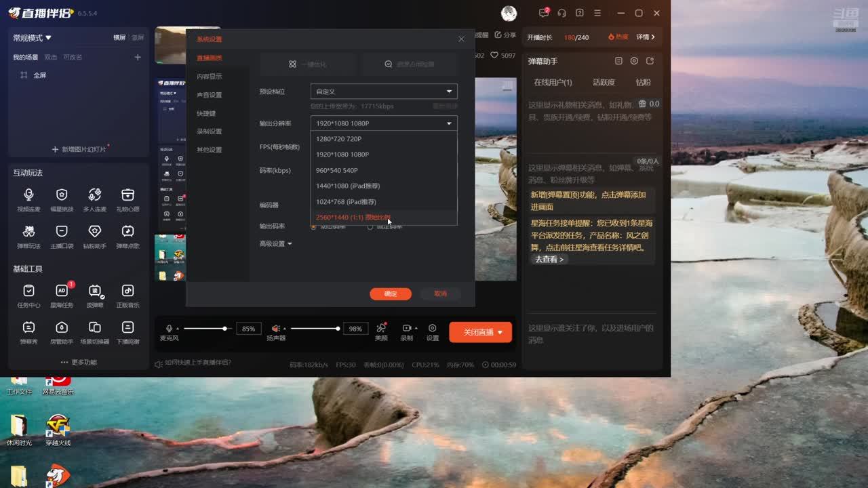Switch to 在线用户(1) tab
Image resolution: width=868 pixels, height=488 pixels.
(553, 82)
